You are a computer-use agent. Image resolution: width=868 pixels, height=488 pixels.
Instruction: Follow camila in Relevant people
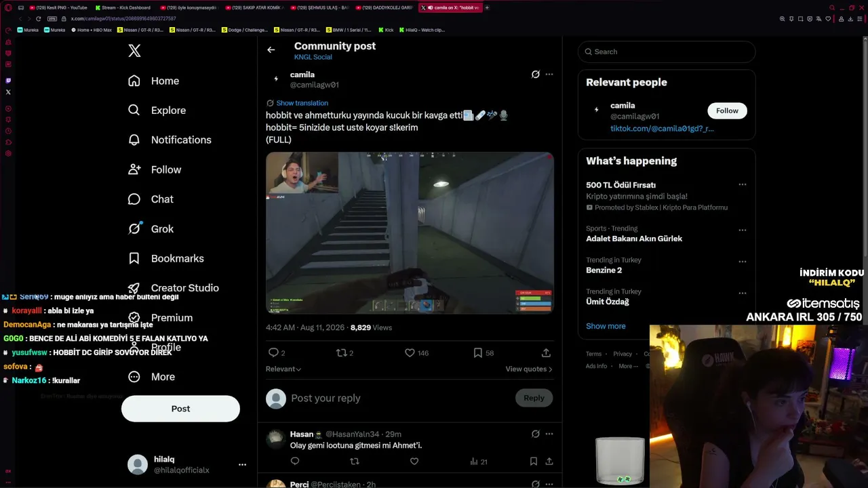coord(727,110)
